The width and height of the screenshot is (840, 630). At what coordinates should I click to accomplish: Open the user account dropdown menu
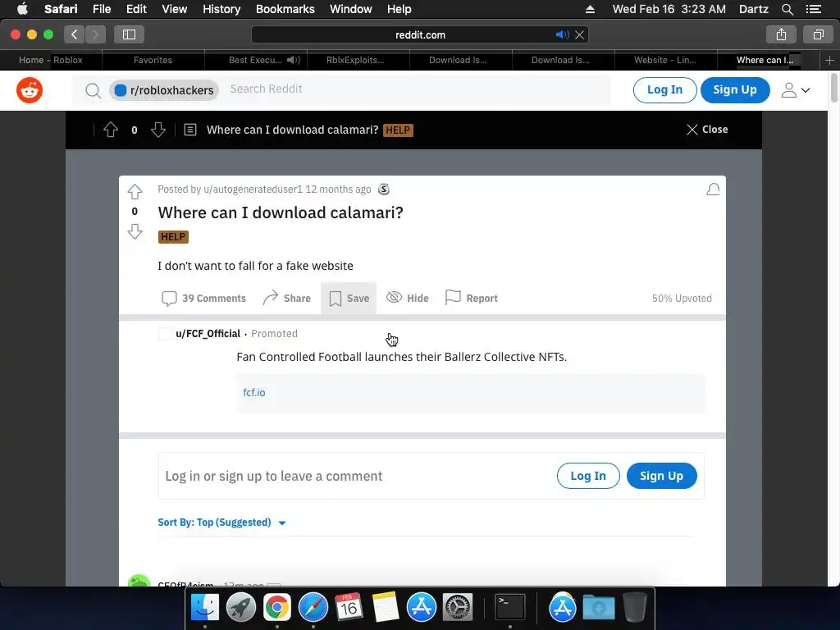(x=796, y=90)
